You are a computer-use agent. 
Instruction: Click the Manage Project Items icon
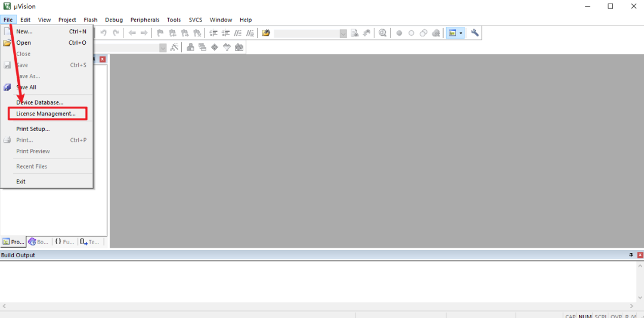coord(190,47)
